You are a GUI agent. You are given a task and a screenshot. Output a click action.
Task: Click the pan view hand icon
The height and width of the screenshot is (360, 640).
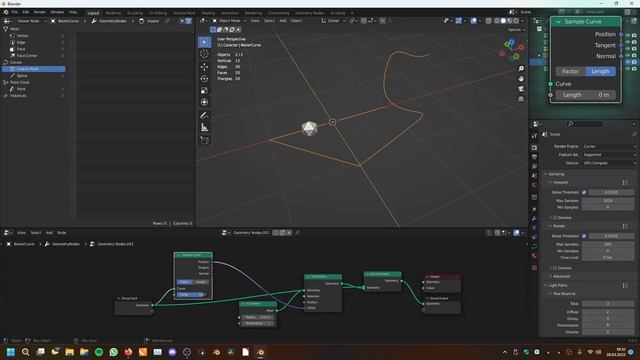pyautogui.click(x=521, y=78)
